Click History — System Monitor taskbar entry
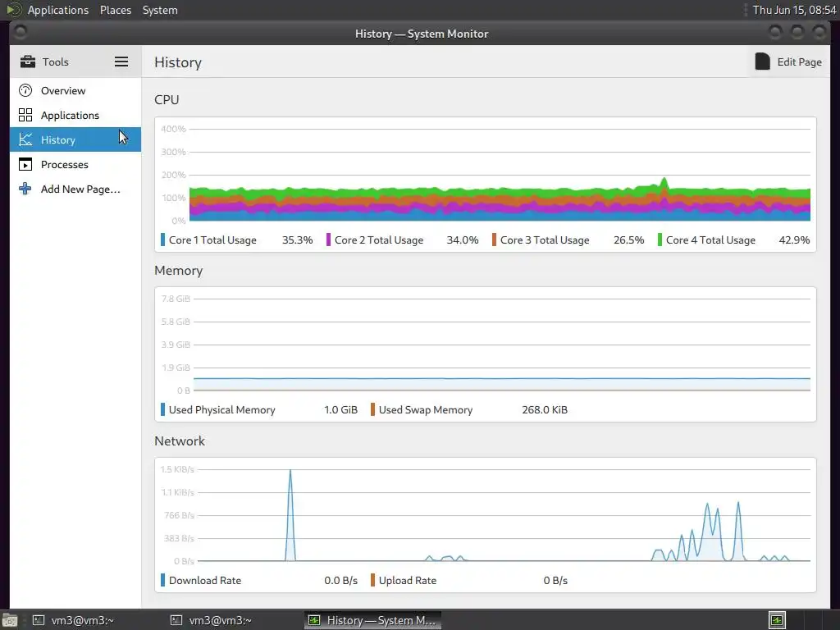The height and width of the screenshot is (630, 840). (x=373, y=620)
